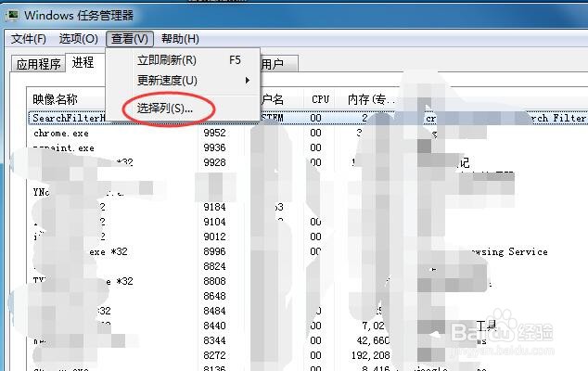Image resolution: width=588 pixels, height=371 pixels.
Task: Select the process with PID 8440
Action: coord(214,326)
